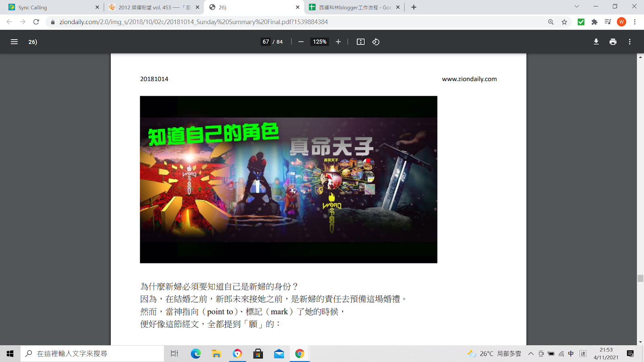Open the tab search dropdown
This screenshot has height=362, width=644.
tap(576, 6)
